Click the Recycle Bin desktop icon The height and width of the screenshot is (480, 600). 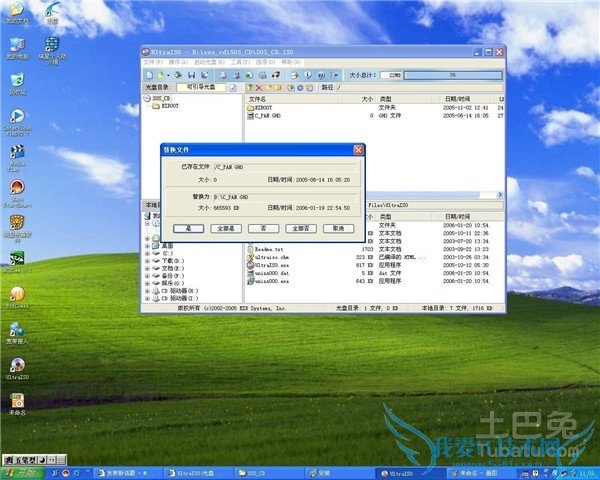(x=16, y=81)
